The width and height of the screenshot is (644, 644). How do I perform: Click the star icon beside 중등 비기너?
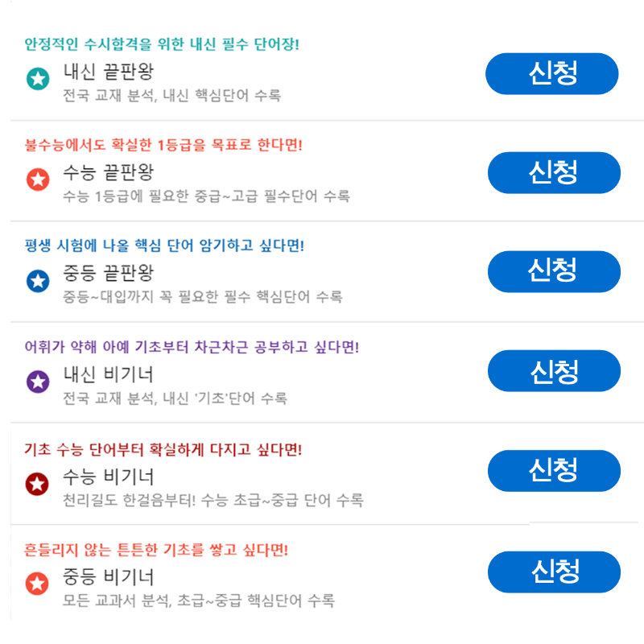(37, 583)
